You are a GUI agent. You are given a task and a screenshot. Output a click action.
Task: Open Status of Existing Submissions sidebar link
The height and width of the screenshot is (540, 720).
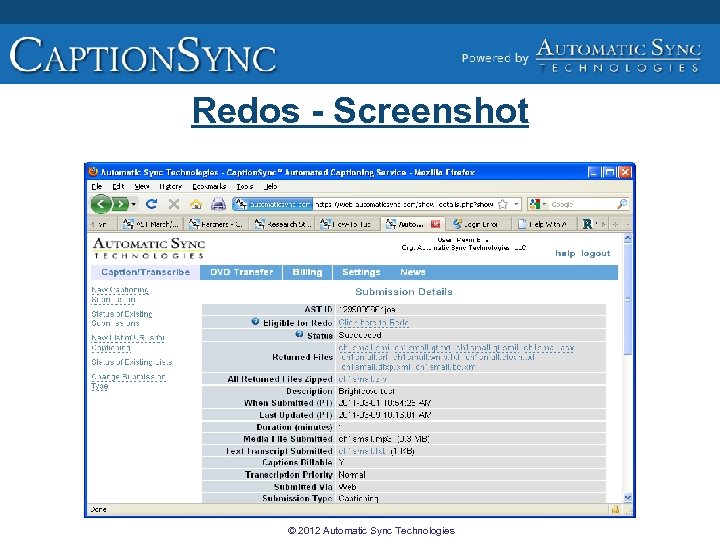(x=122, y=319)
